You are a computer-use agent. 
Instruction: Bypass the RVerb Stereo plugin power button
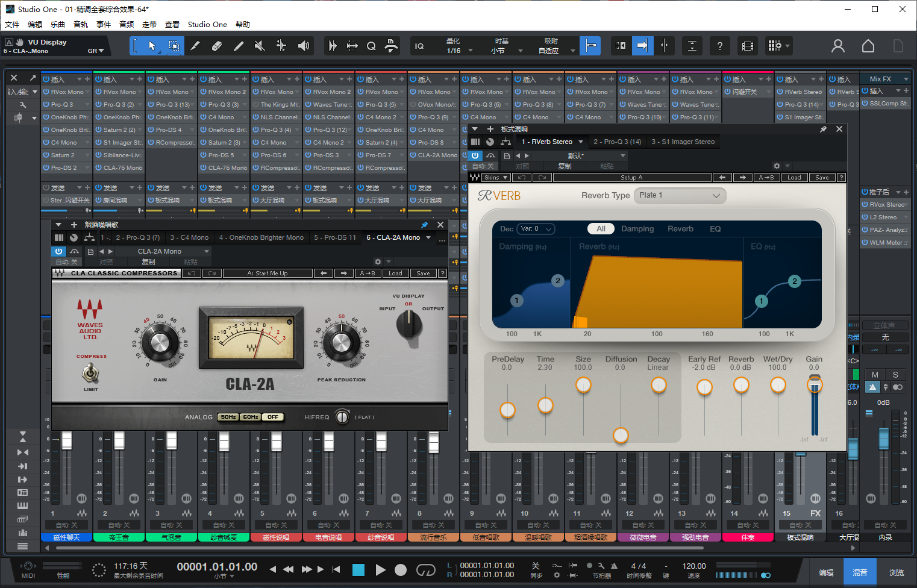click(x=475, y=155)
